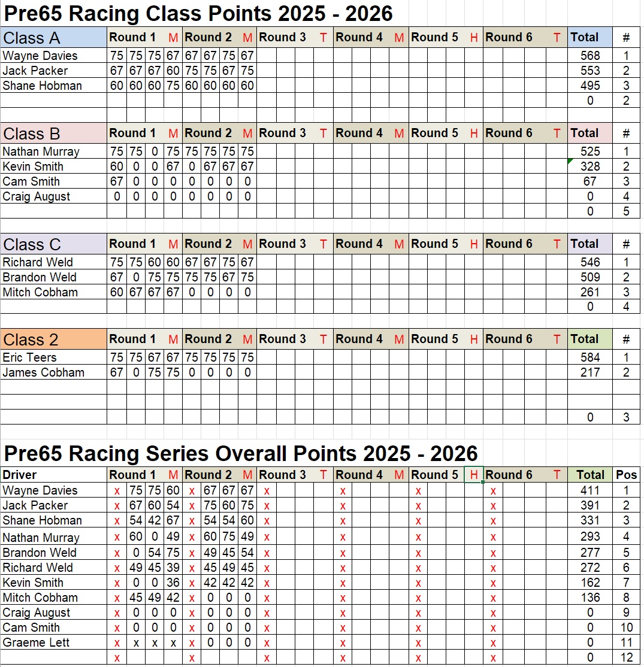The width and height of the screenshot is (644, 667).
Task: Click the James Cobham name cell
Action: coord(54,372)
